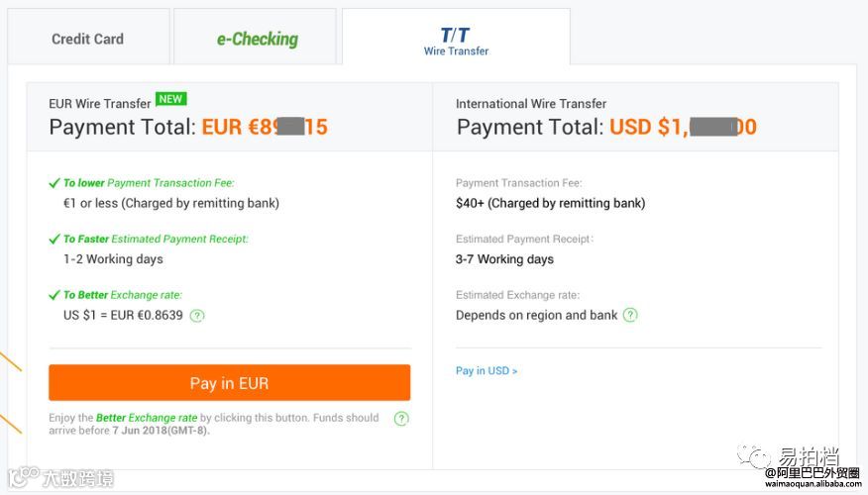This screenshot has height=495, width=868.
Task: Click checkmark beside To Better Exchange rate
Action: [54, 295]
